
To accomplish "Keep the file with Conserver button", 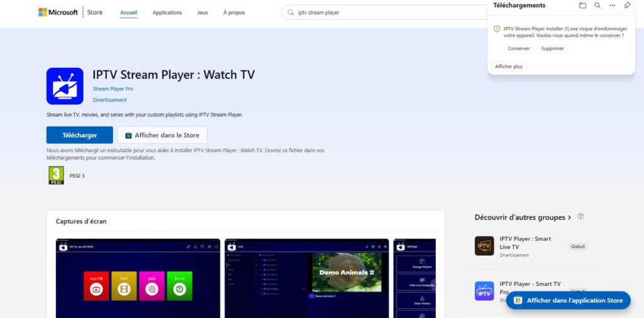I will click(519, 48).
